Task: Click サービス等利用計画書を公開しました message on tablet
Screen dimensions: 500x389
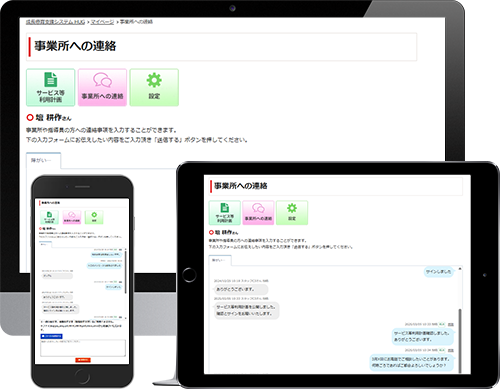Action: pos(246,310)
